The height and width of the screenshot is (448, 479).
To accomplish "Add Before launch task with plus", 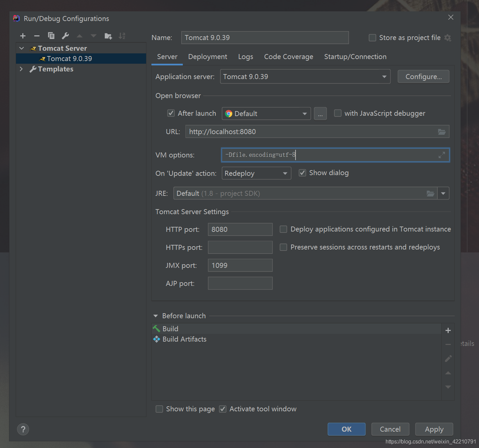I will coord(448,330).
